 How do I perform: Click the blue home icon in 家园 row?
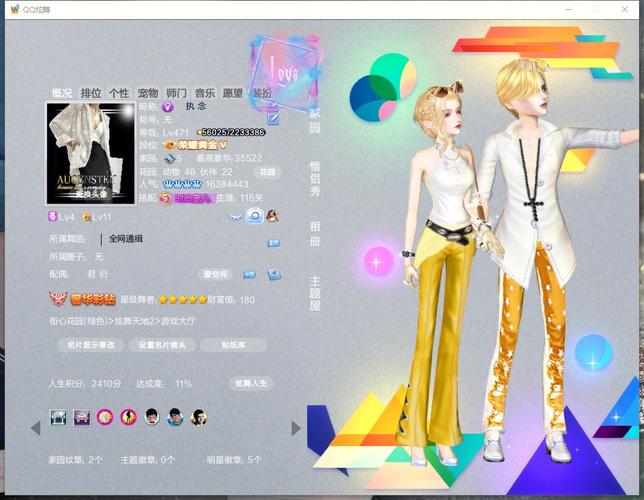click(169, 159)
